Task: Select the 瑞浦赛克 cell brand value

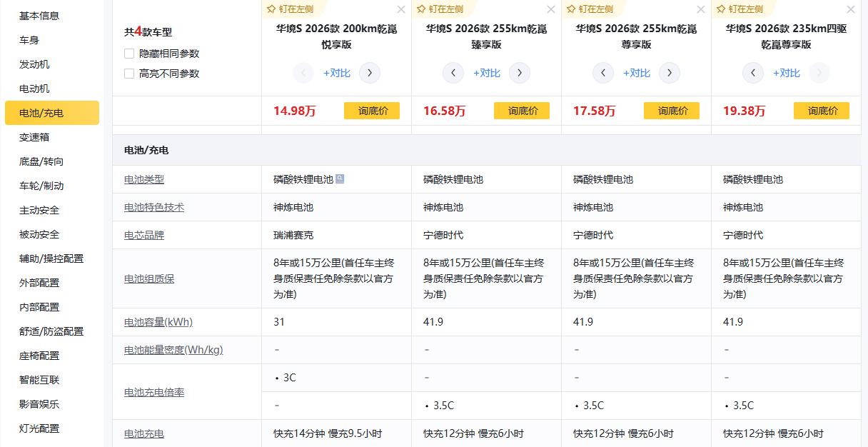Action: (293, 235)
